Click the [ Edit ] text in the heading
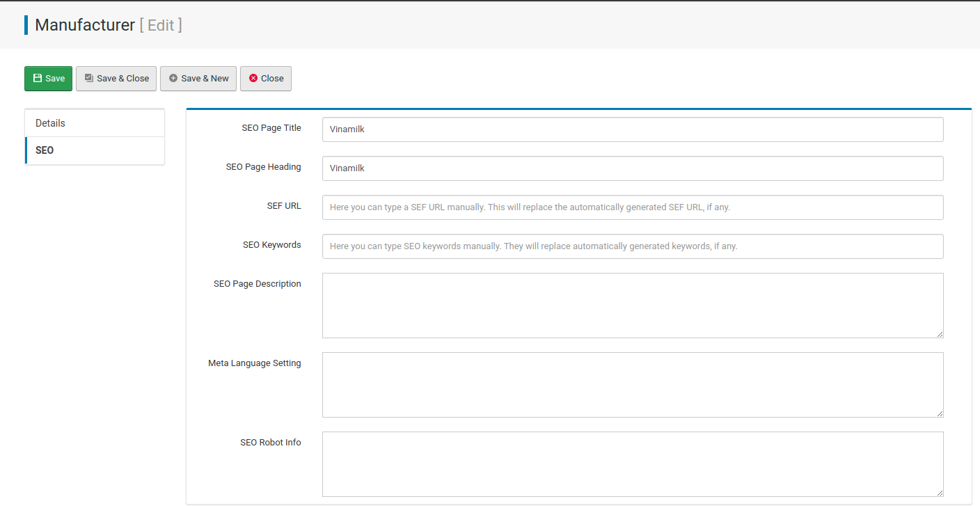Viewport: 980px width, 506px height. point(161,25)
